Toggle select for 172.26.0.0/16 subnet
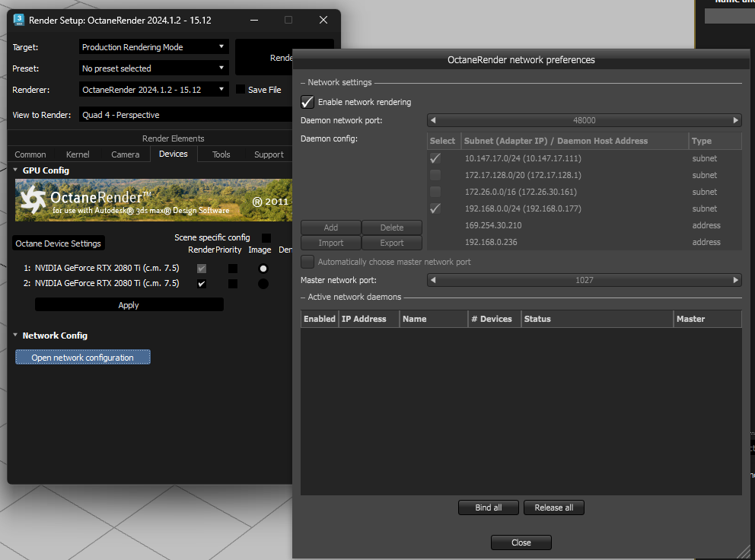The height and width of the screenshot is (560, 755). (435, 192)
